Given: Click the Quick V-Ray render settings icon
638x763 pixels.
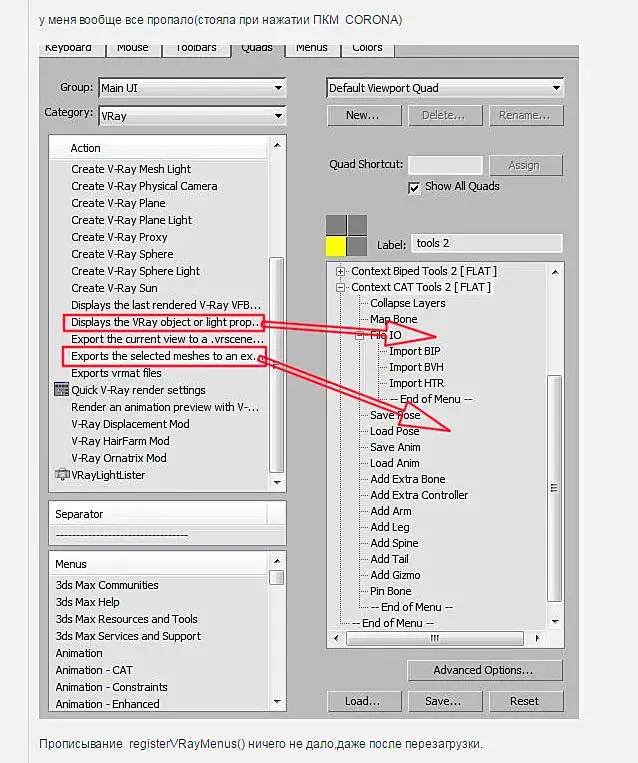Looking at the screenshot, I should pos(61,389).
